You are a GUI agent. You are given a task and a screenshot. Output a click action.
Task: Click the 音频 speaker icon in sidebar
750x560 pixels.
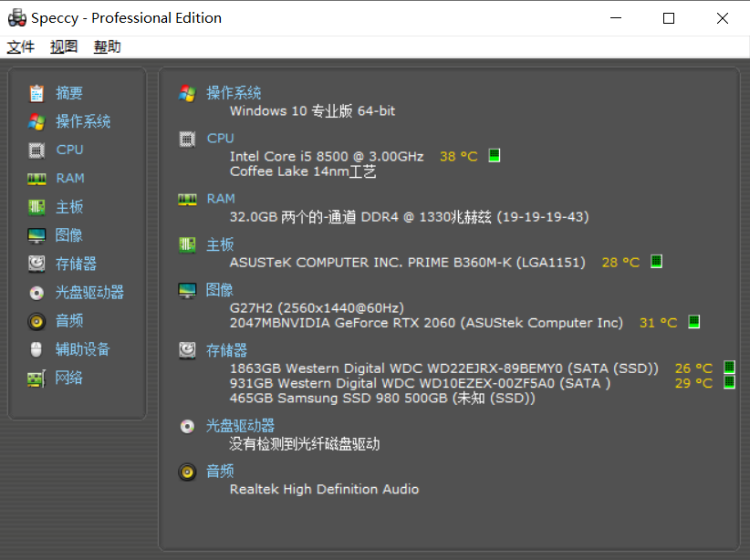(36, 321)
